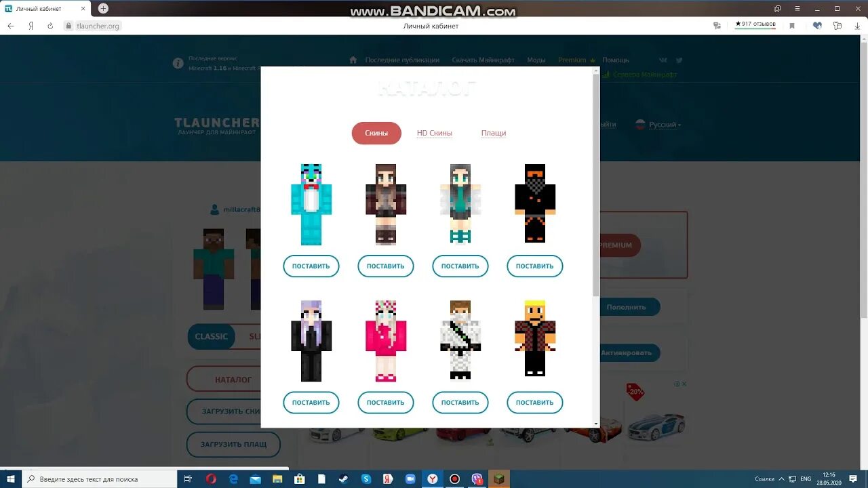Screen dimensions: 868x488
Task: Click Поставить under the black ninja skin
Action: tap(535, 266)
